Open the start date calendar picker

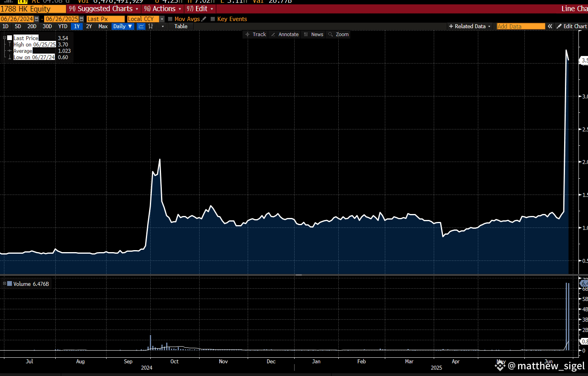coord(37,19)
